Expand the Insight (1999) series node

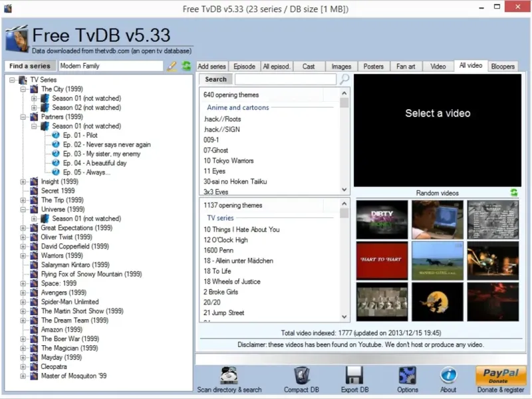pyautogui.click(x=24, y=182)
